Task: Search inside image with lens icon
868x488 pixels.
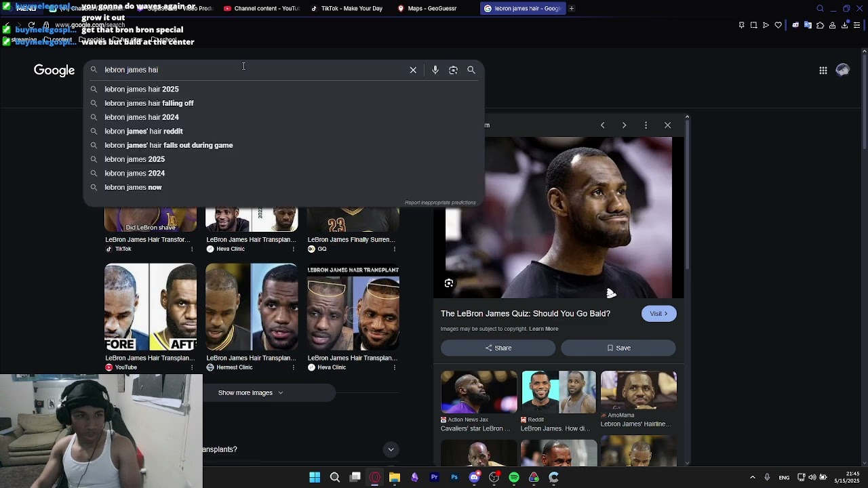Action: pos(449,283)
